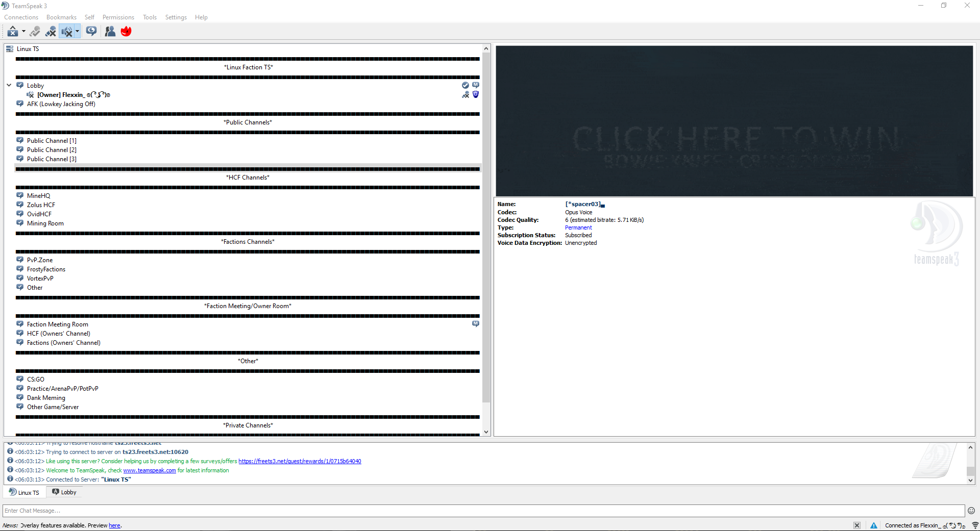Click the scroll-up arrow of the channel tree
The width and height of the screenshot is (980, 531).
pyautogui.click(x=486, y=49)
